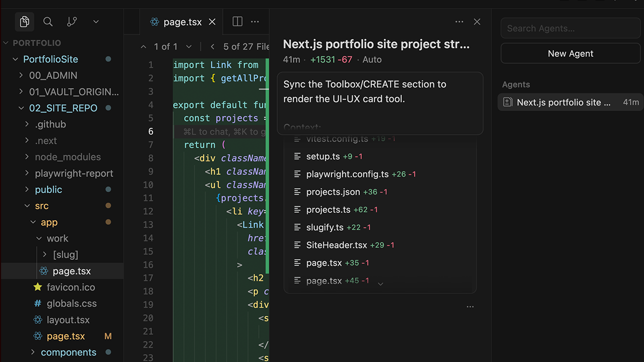Viewport: 644px width, 362px height.
Task: Click the favicon.ico star icon
Action: point(38,287)
